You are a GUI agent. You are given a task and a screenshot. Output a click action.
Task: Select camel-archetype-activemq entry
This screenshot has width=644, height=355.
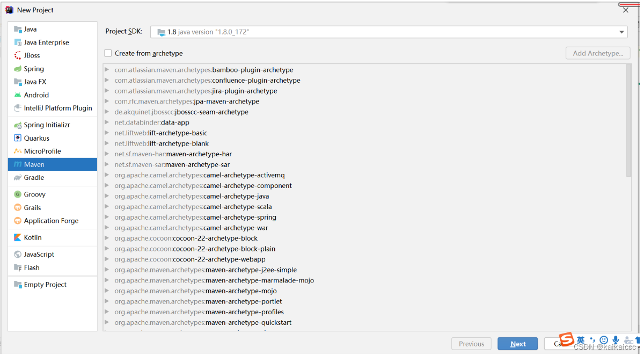(x=200, y=175)
